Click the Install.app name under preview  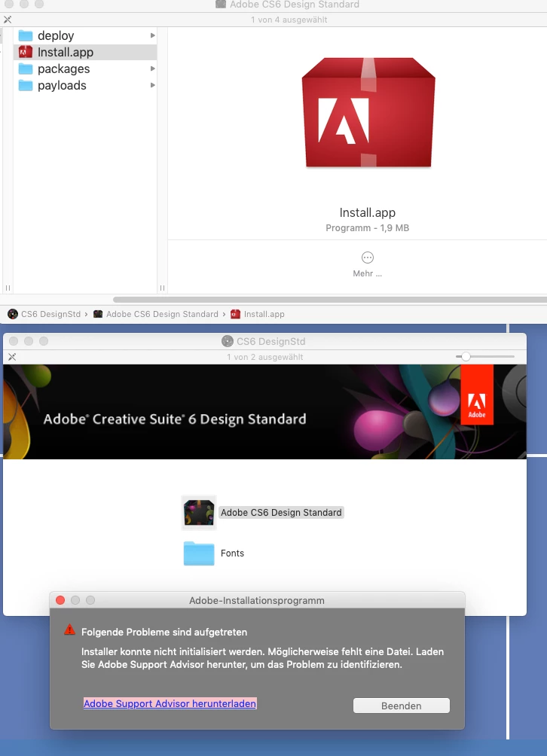(x=368, y=212)
